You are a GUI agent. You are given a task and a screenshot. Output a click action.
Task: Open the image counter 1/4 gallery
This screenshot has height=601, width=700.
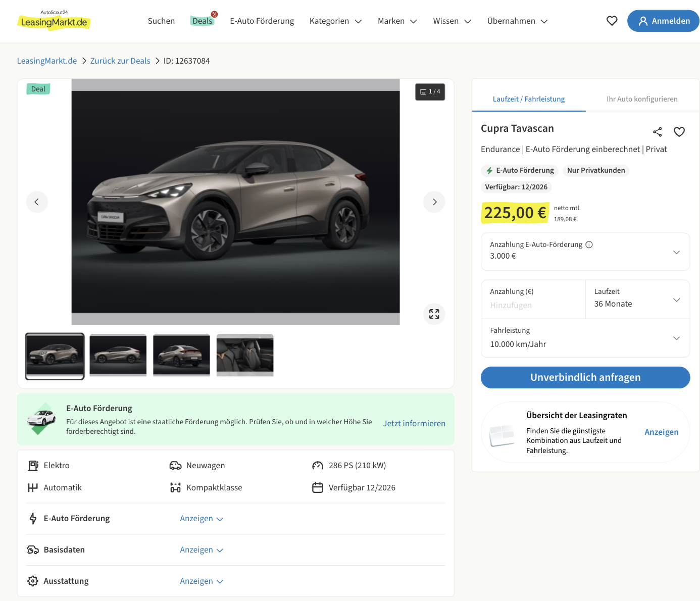[430, 92]
